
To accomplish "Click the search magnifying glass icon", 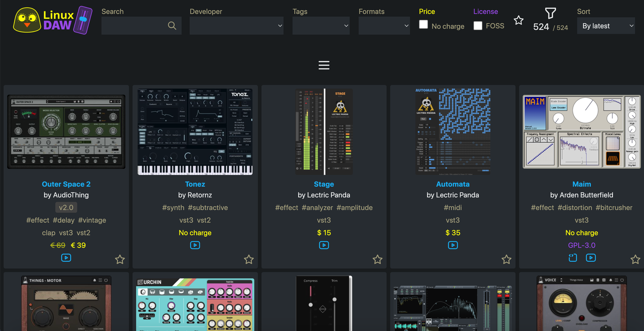I will (x=172, y=25).
